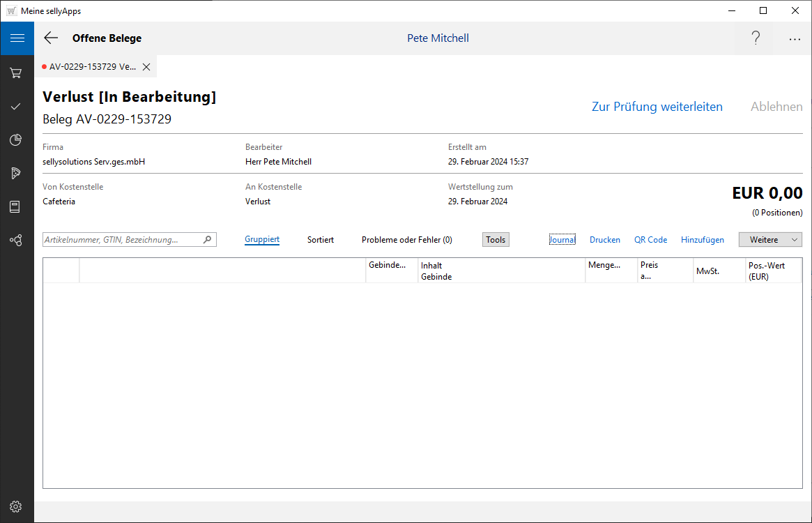Open the help question mark
Image resolution: width=812 pixels, height=523 pixels.
click(x=756, y=38)
